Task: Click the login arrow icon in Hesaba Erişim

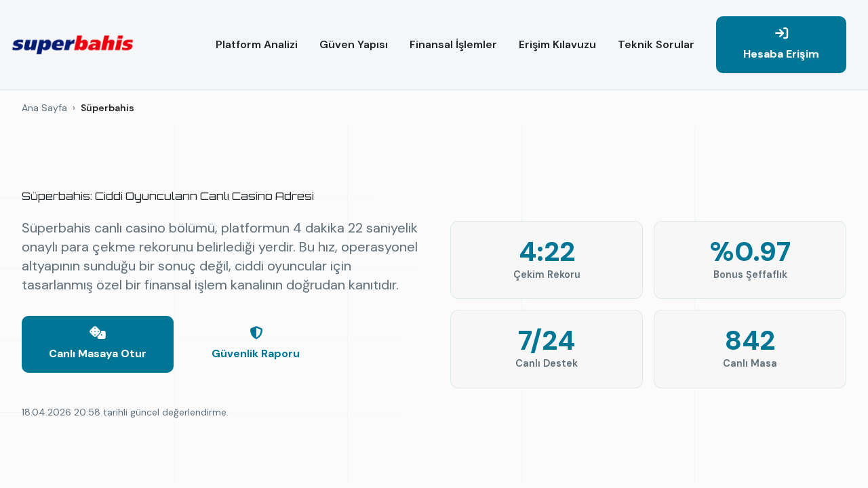Action: coord(781,33)
